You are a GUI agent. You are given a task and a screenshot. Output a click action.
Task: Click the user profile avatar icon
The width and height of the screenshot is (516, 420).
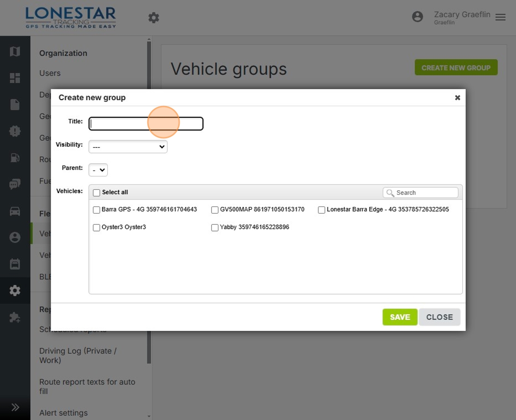pyautogui.click(x=417, y=17)
